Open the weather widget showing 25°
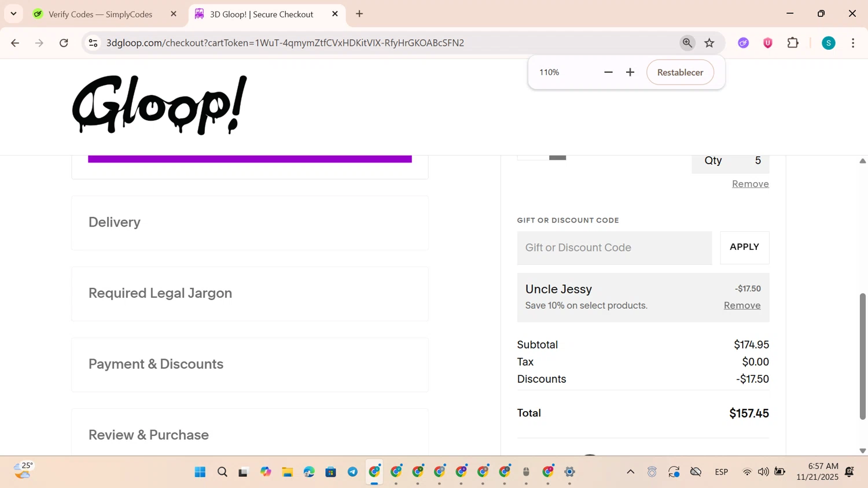Image resolution: width=868 pixels, height=488 pixels. [24, 471]
